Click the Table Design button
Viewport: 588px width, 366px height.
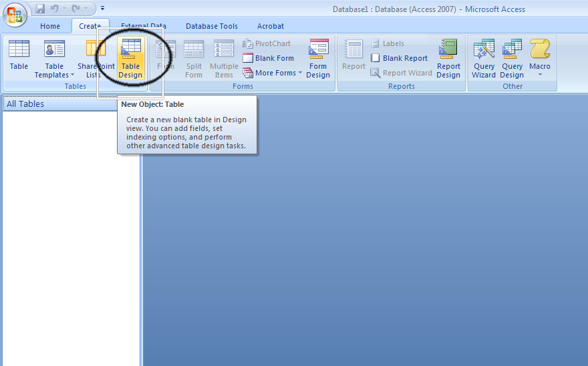pos(130,59)
